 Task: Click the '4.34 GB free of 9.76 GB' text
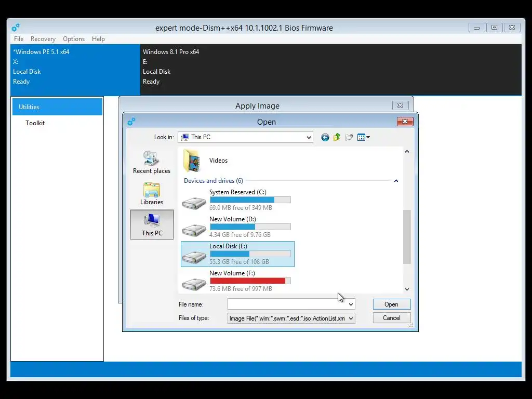pos(240,235)
